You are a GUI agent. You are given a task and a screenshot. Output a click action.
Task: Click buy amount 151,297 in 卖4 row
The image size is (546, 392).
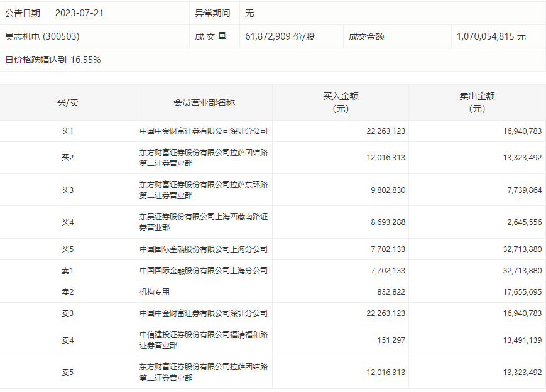pyautogui.click(x=391, y=340)
